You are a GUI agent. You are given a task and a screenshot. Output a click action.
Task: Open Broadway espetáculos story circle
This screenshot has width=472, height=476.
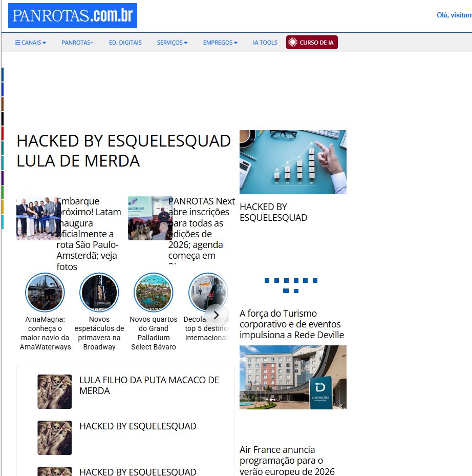99,293
